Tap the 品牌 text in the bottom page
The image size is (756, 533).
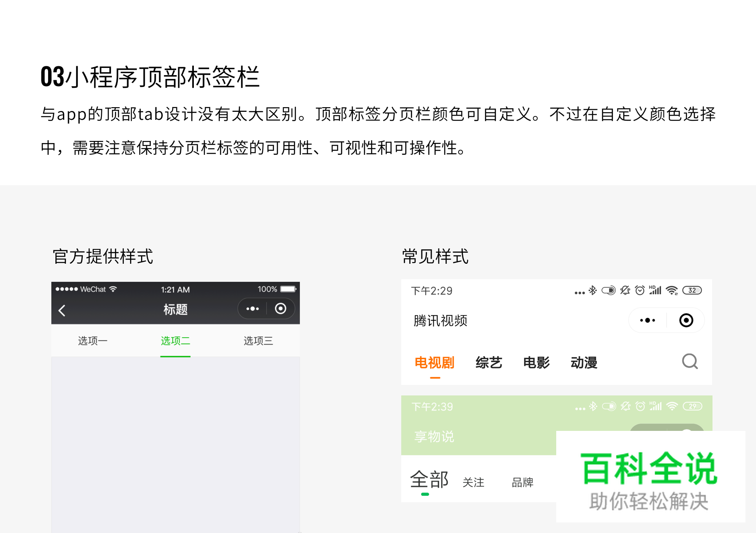522,483
